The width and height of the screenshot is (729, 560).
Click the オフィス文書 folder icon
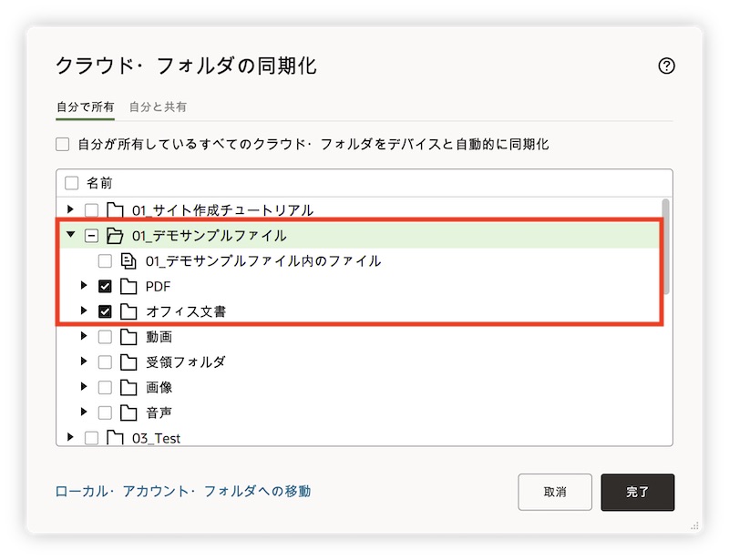[x=128, y=311]
